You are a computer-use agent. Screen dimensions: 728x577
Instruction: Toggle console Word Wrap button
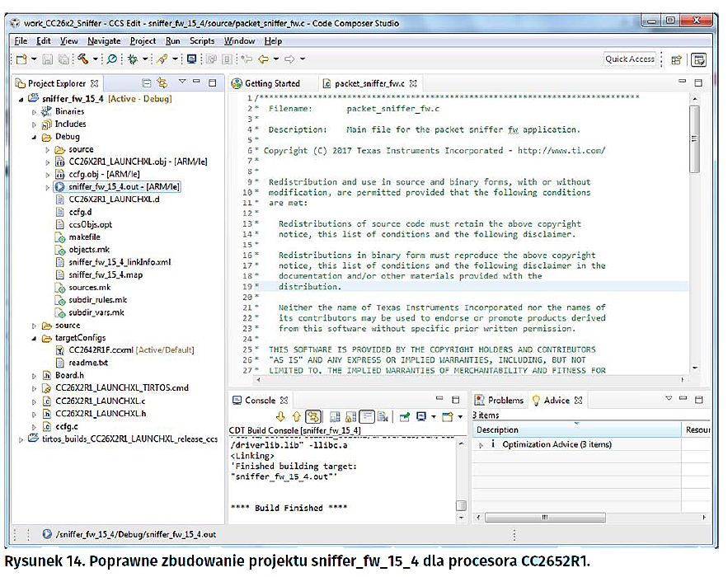point(367,417)
